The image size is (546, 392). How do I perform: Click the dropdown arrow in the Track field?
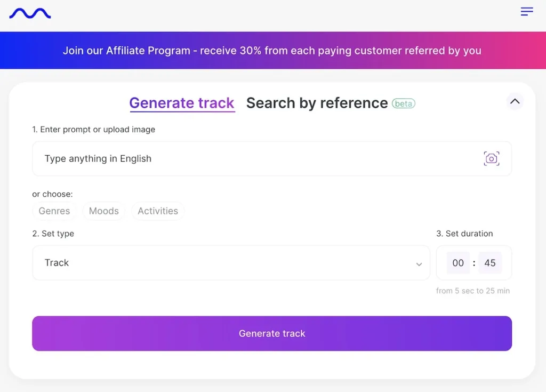(x=419, y=264)
